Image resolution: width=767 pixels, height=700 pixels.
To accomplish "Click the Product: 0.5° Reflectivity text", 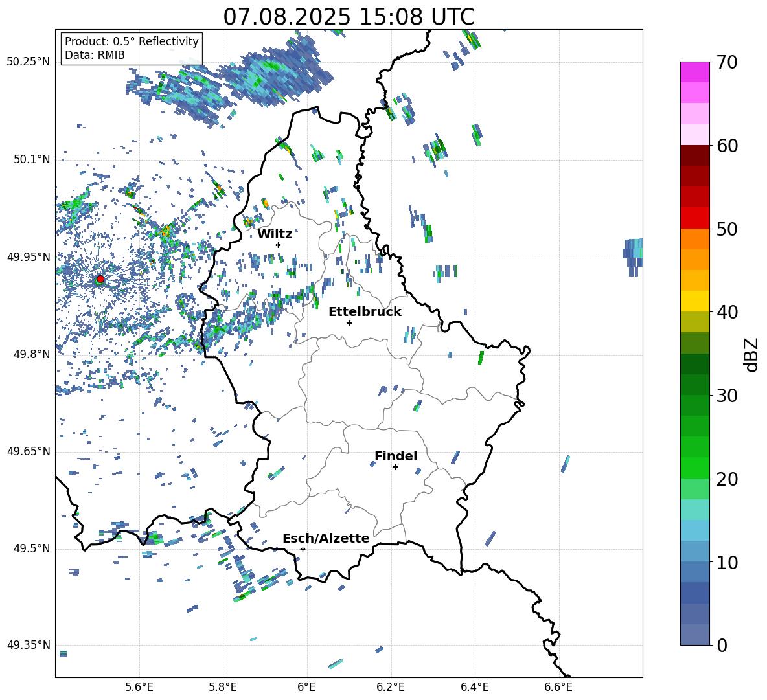I will pos(132,41).
